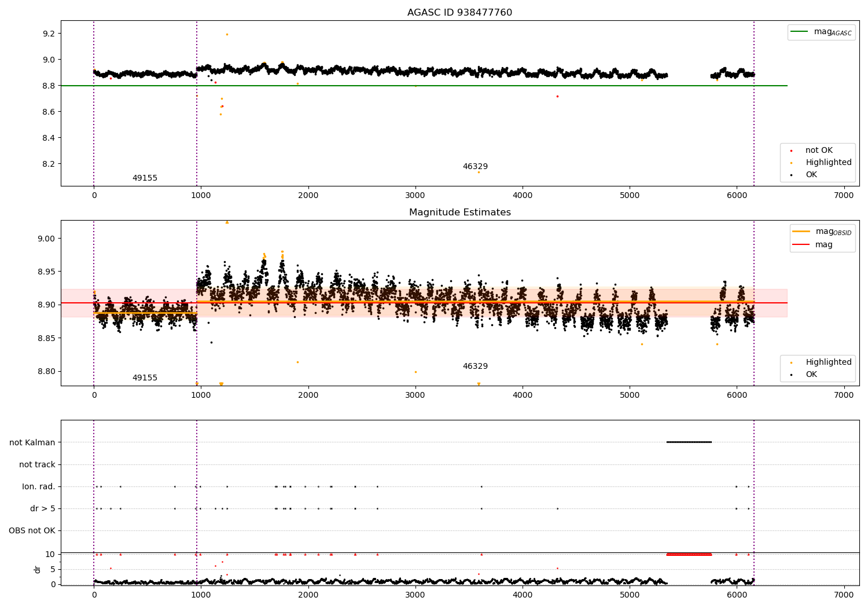Click the '46329' label in top plot
868x608 pixels.
coord(475,167)
